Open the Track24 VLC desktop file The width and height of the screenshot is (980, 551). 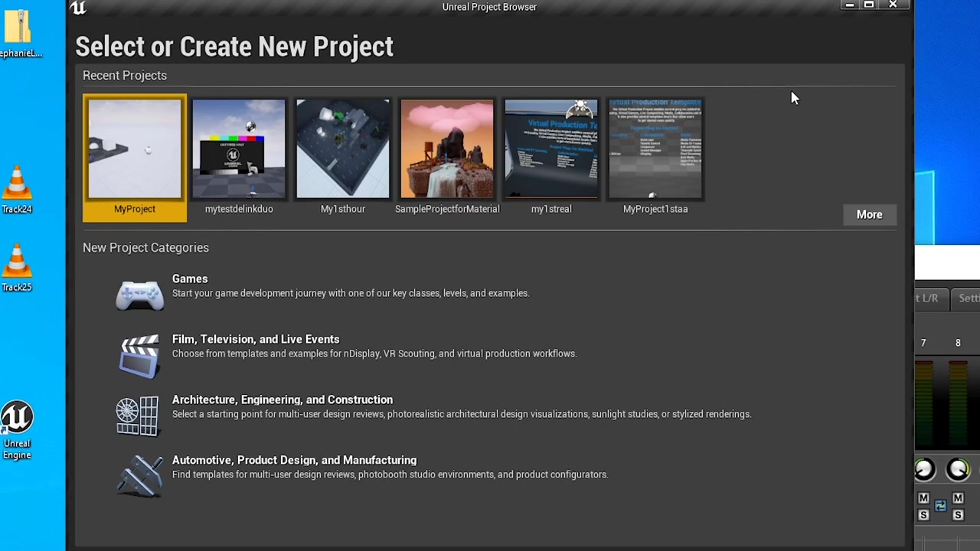pyautogui.click(x=17, y=190)
